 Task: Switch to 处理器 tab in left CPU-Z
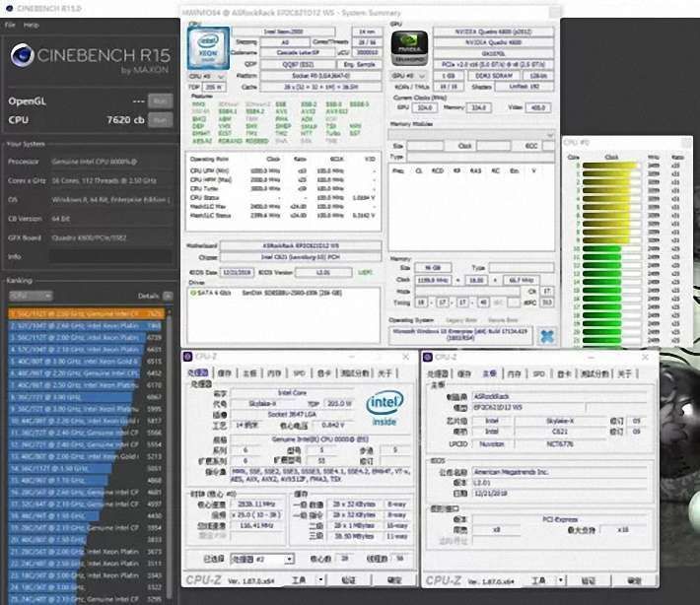click(198, 373)
